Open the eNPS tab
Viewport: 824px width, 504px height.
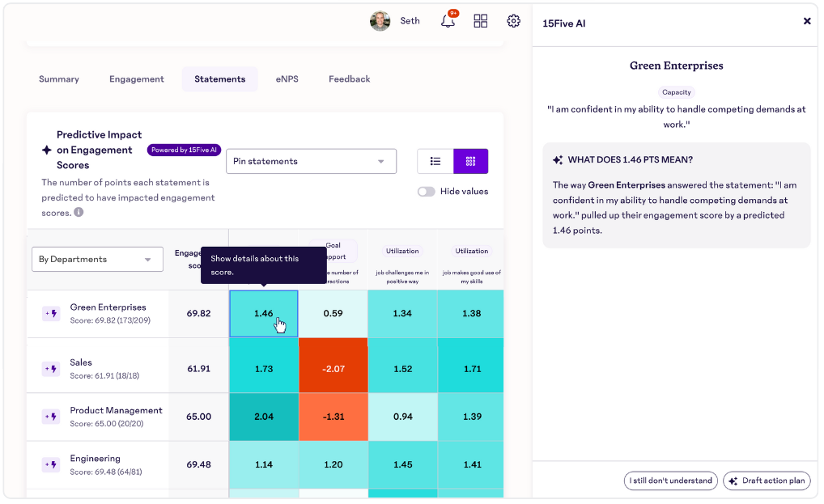coord(287,79)
